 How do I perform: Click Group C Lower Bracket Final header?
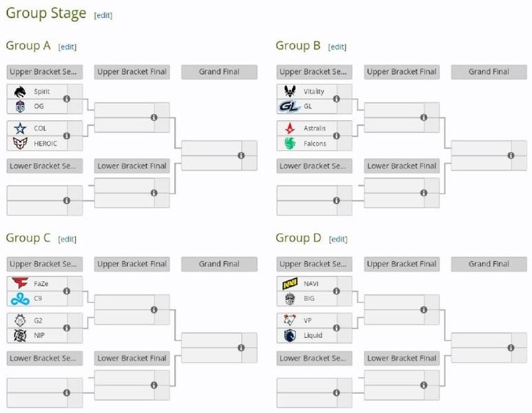tap(132, 358)
